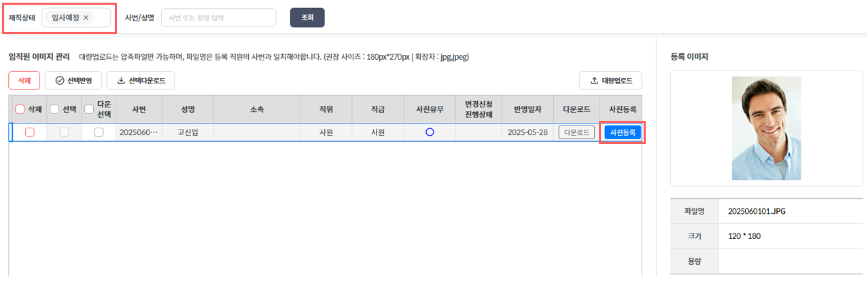
Task: Click the 선택반영 button
Action: click(73, 80)
